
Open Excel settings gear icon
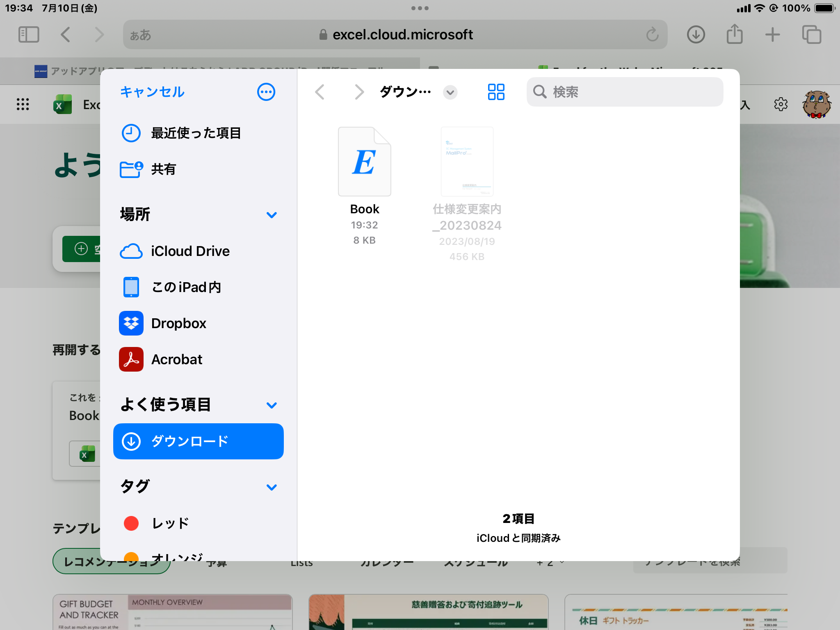click(x=781, y=104)
